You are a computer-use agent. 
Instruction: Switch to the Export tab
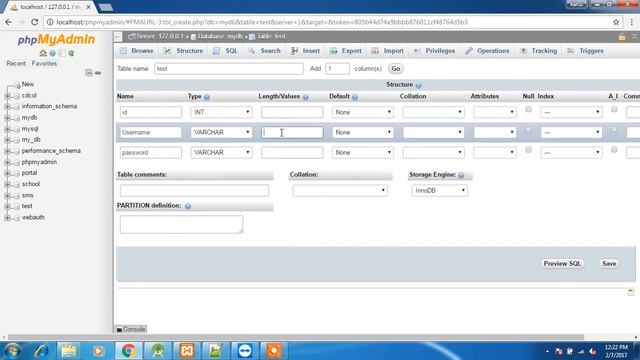point(346,51)
